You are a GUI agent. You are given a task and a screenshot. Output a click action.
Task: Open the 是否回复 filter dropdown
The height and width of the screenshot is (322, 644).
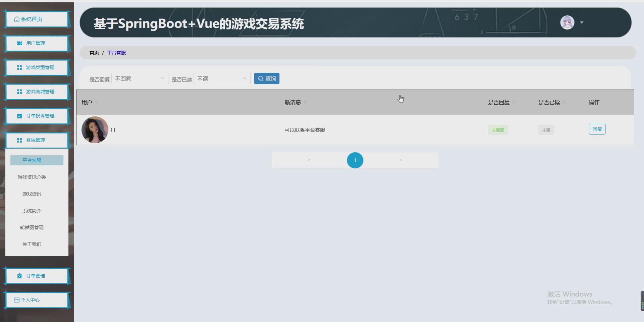click(140, 78)
